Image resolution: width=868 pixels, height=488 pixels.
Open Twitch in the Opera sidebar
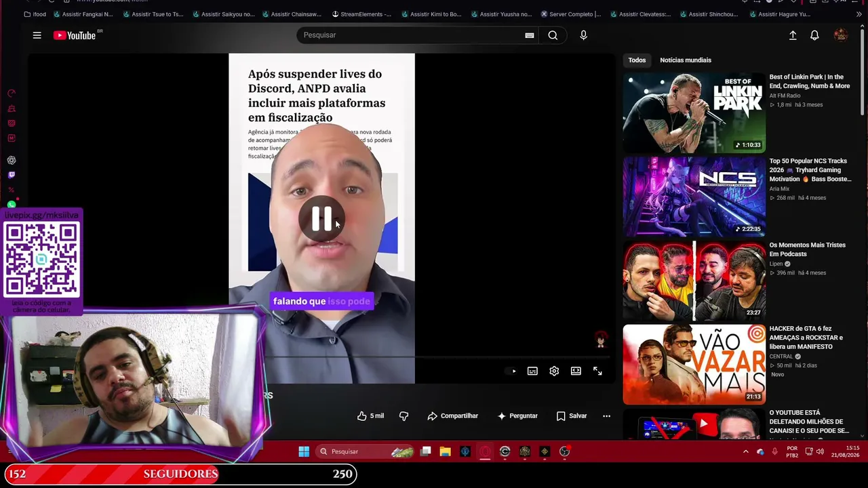[x=12, y=175]
